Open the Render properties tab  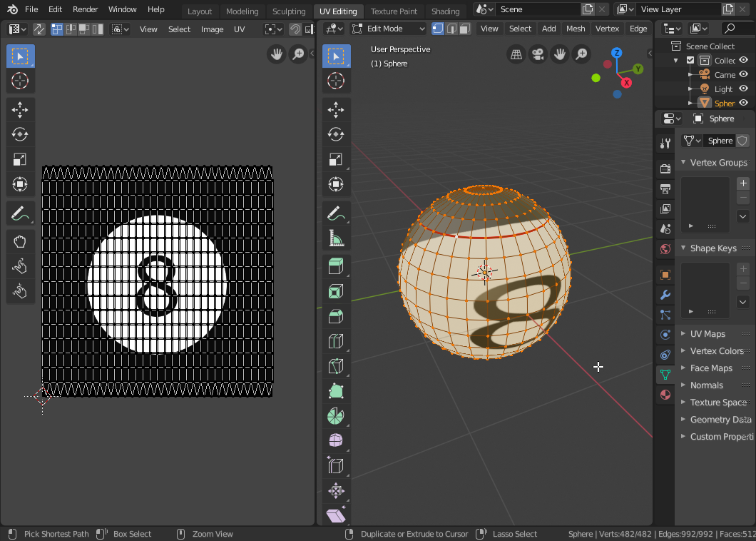[665, 168]
